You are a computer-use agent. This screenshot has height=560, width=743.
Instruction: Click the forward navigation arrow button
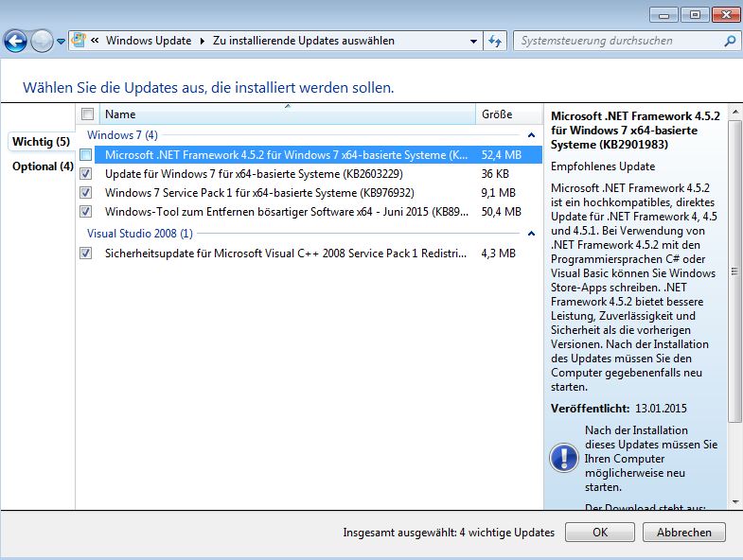click(42, 42)
